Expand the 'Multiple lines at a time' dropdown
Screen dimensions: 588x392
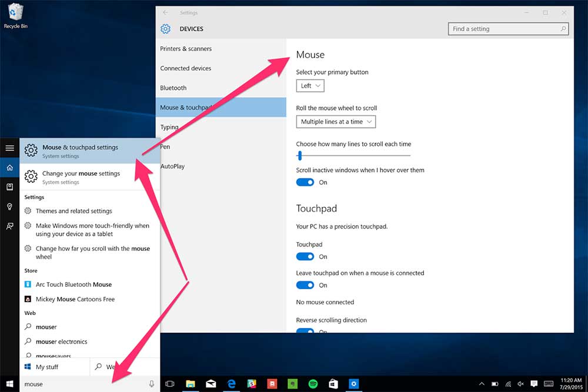336,122
